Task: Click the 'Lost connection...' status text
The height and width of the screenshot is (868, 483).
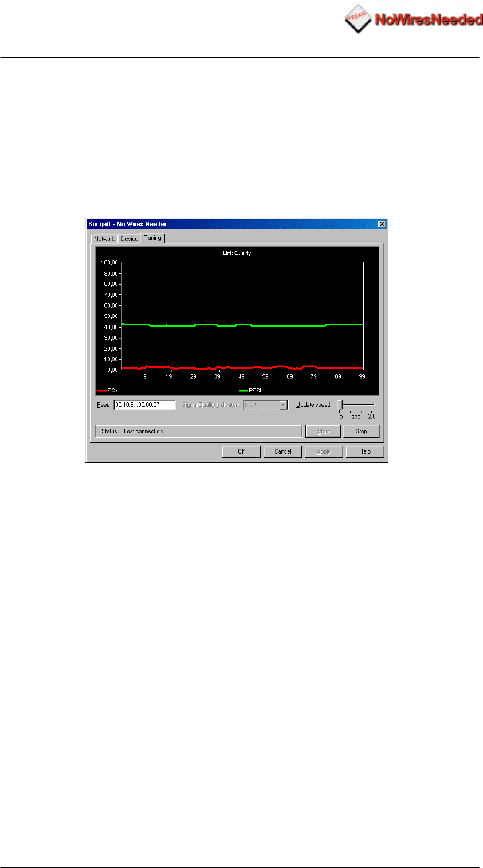Action: [x=146, y=431]
